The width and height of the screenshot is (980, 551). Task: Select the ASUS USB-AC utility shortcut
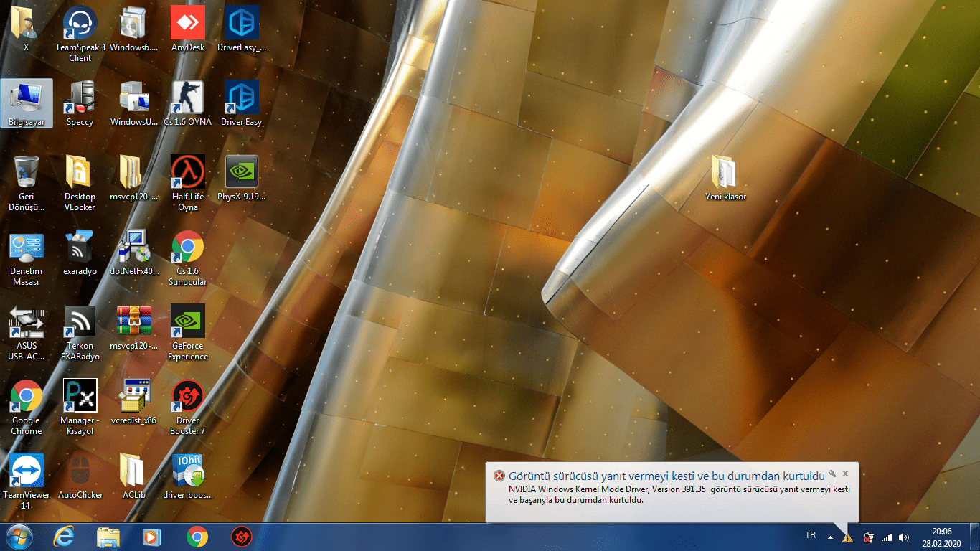pos(27,332)
